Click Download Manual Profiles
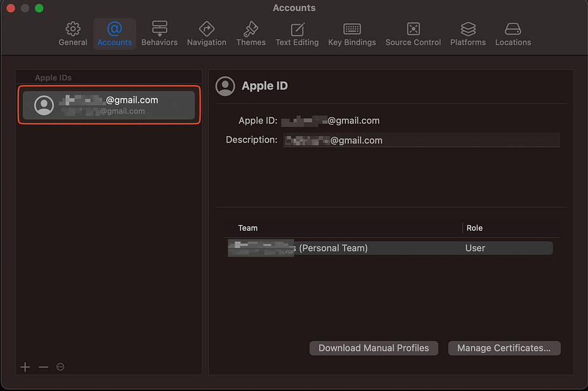 coord(373,348)
